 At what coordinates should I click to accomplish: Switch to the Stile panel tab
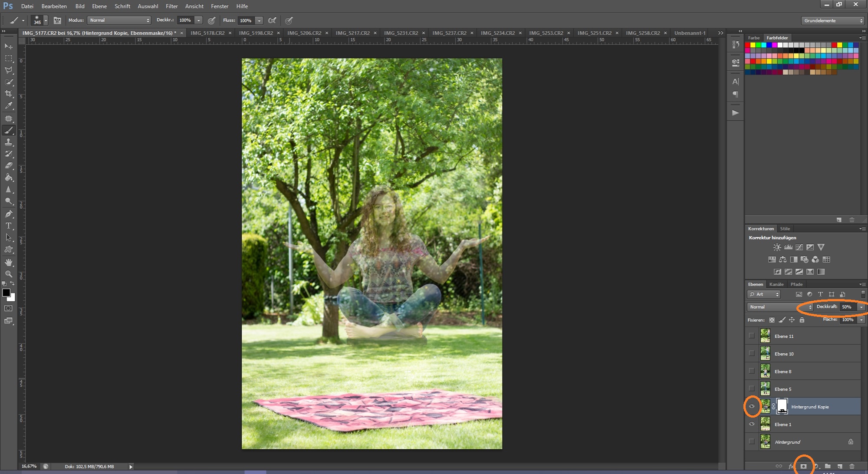785,229
